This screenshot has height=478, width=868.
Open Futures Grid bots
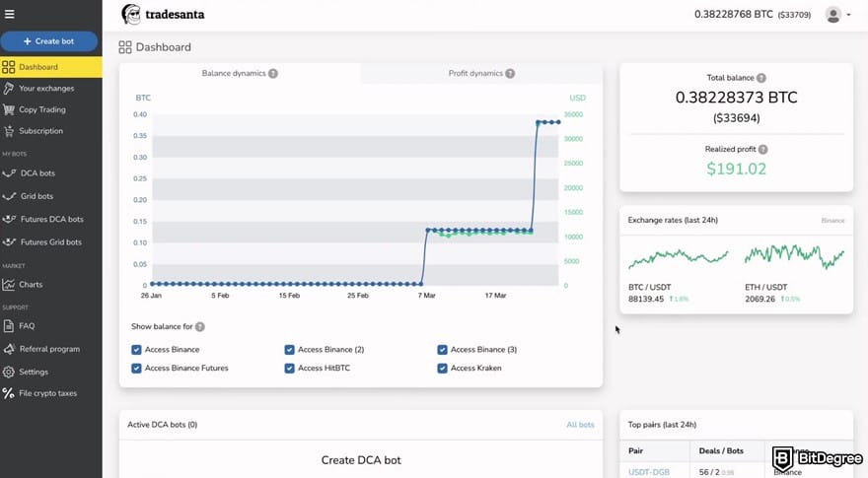(51, 242)
